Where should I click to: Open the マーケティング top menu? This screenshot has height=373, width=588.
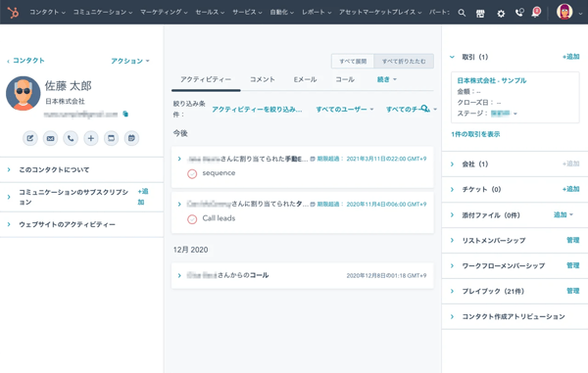164,13
